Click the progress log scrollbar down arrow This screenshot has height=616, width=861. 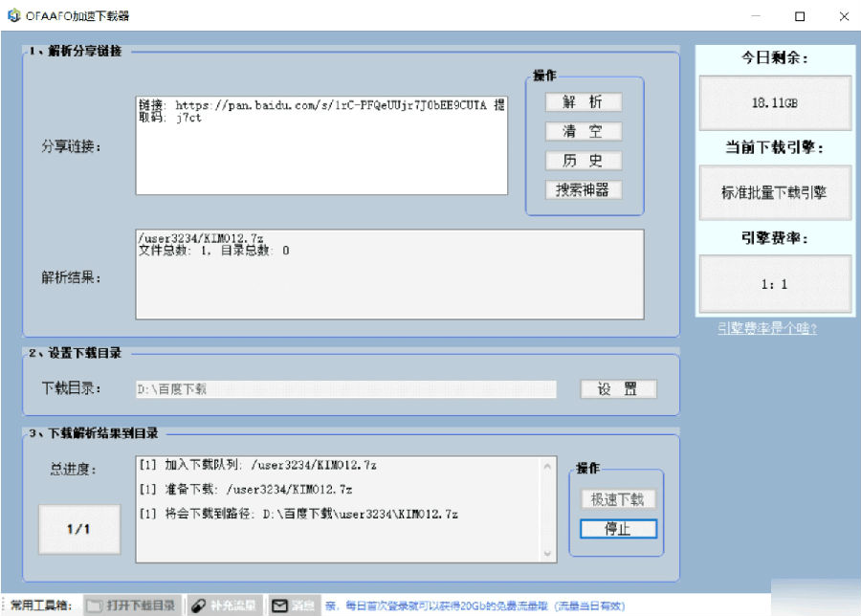coord(547,554)
